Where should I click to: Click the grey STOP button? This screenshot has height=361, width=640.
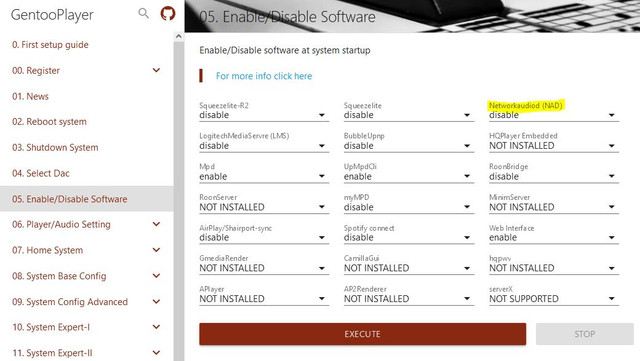pos(584,334)
